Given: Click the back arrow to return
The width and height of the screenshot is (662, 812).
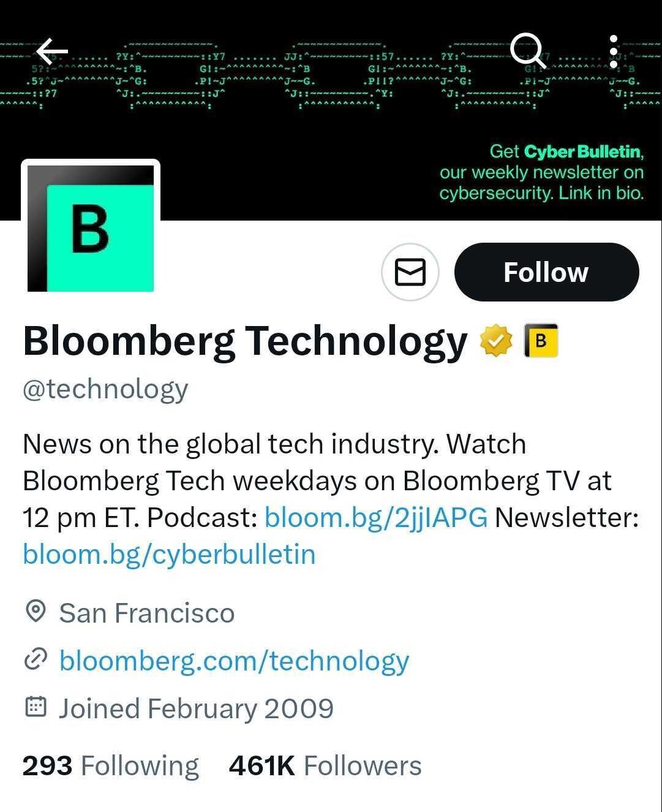Looking at the screenshot, I should [x=51, y=51].
